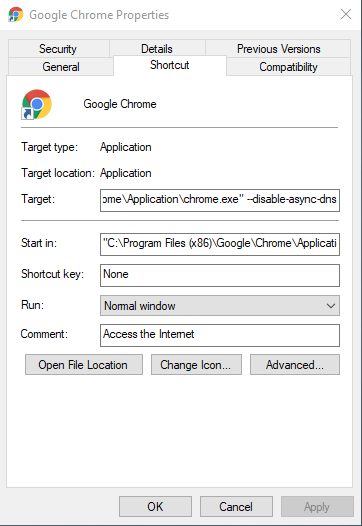Close the Google Chrome Properties dialog

click(x=346, y=14)
